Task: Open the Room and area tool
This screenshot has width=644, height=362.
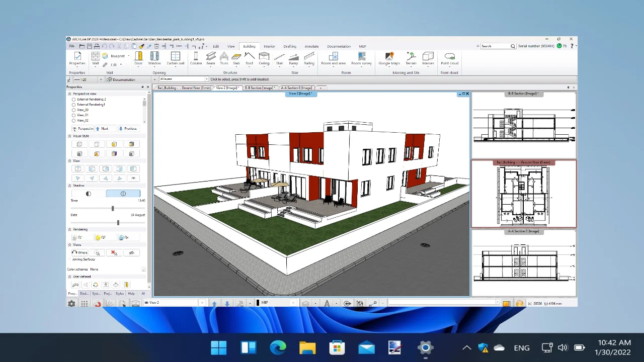Action: 333,58
